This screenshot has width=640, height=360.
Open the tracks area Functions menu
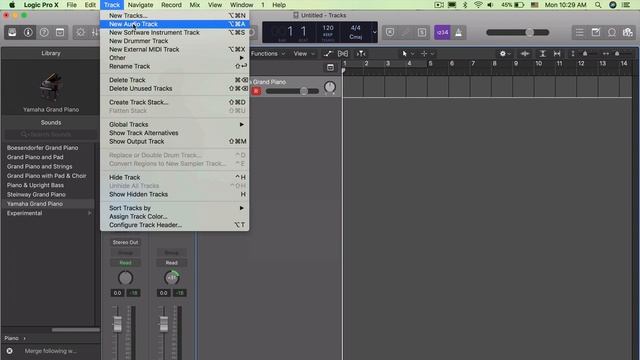pos(268,53)
